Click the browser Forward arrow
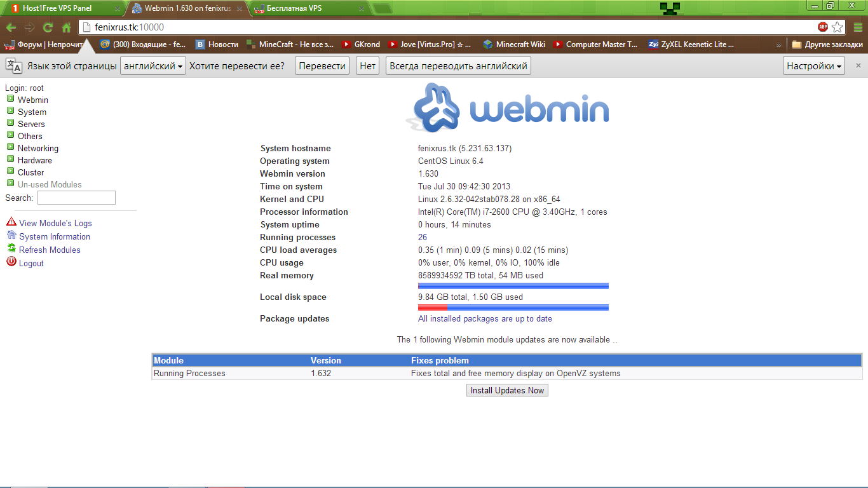Screen dimensions: 868x488 tap(29, 27)
